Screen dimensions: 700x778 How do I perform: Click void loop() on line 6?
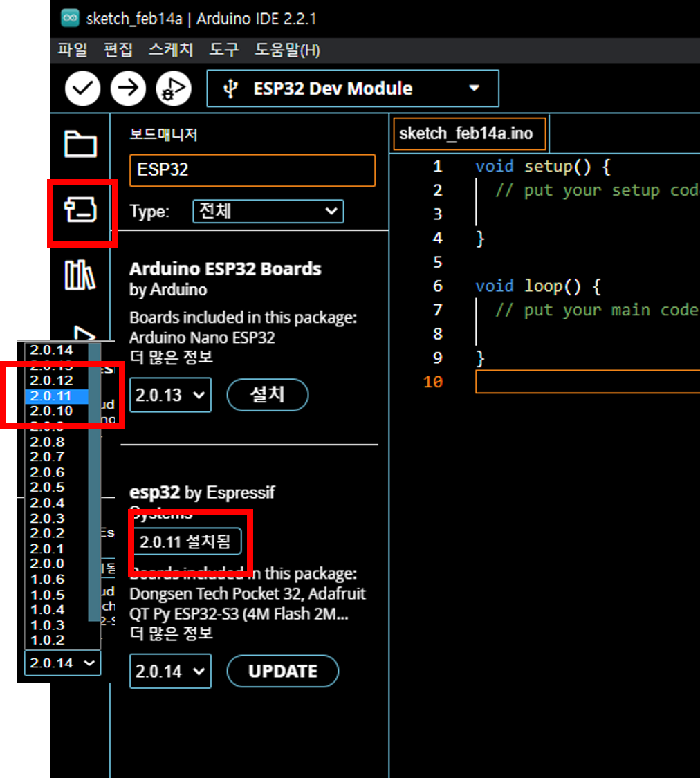[x=528, y=286]
